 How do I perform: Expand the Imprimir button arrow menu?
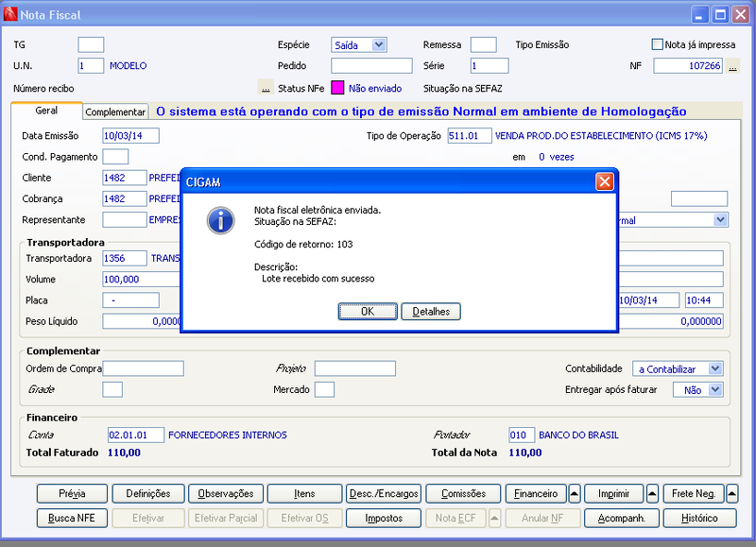(652, 493)
